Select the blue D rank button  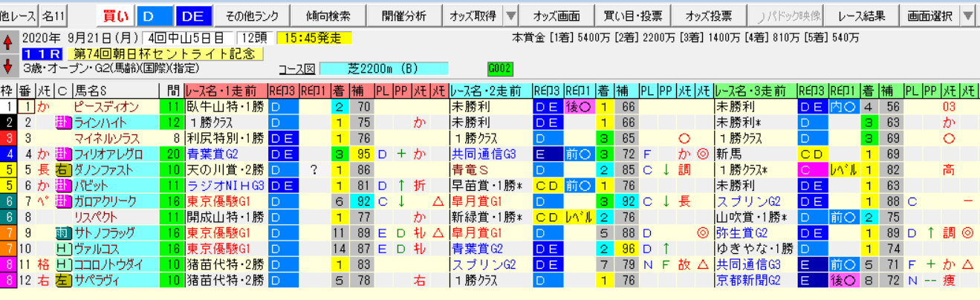click(x=154, y=16)
